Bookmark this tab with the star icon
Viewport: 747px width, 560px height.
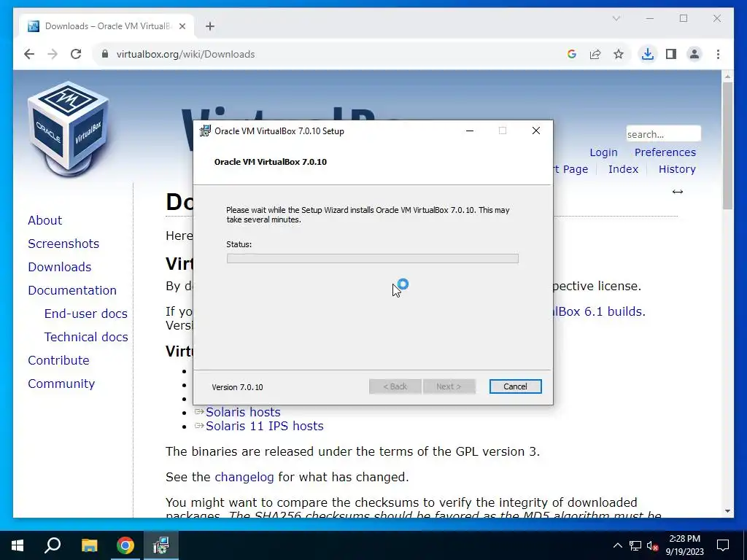click(619, 54)
